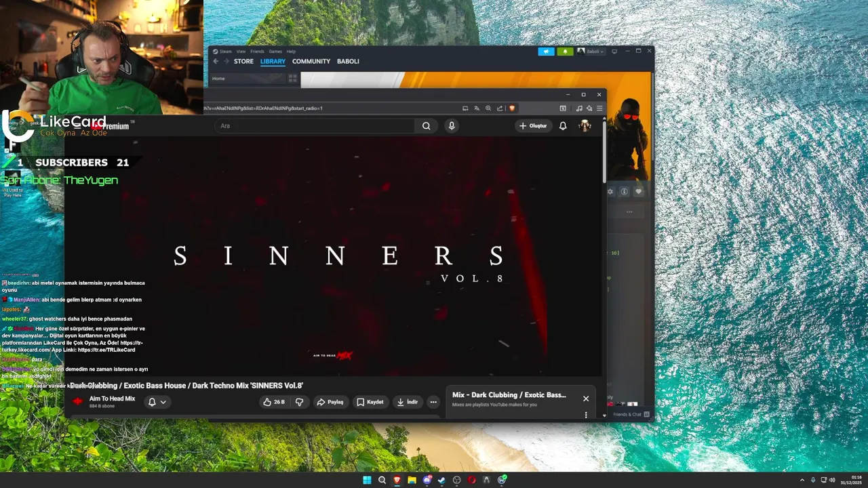Switch to Steam BABOLI profile tab
The image size is (868, 488).
click(348, 62)
